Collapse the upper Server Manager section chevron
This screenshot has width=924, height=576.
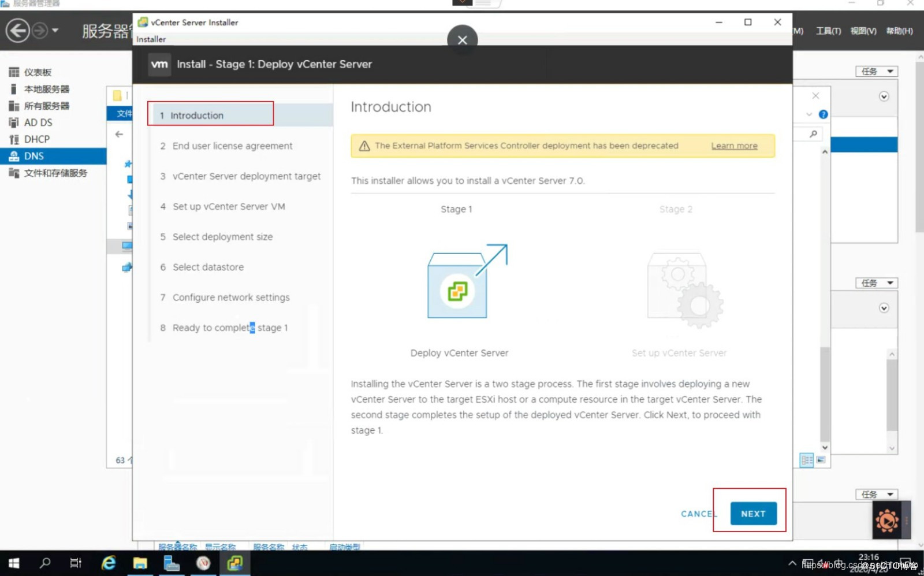coord(884,96)
